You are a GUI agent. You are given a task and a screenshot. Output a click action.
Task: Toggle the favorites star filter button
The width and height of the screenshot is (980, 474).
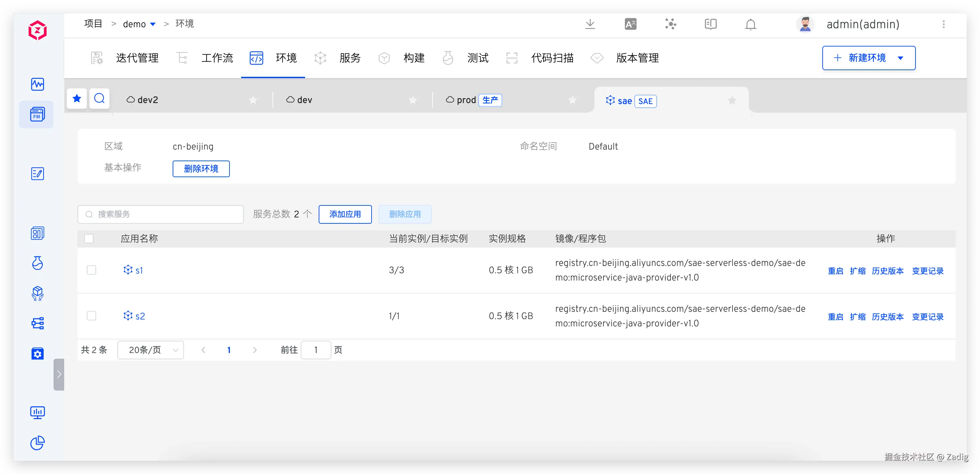click(77, 98)
